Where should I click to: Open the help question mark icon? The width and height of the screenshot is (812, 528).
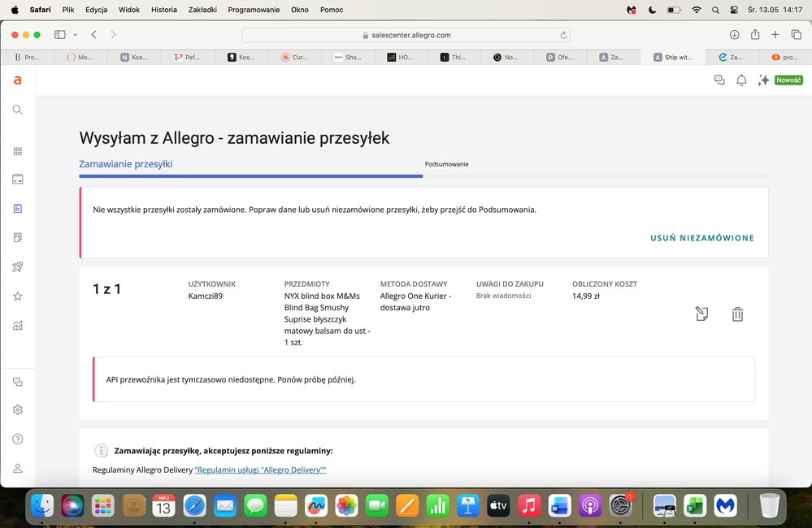18,439
